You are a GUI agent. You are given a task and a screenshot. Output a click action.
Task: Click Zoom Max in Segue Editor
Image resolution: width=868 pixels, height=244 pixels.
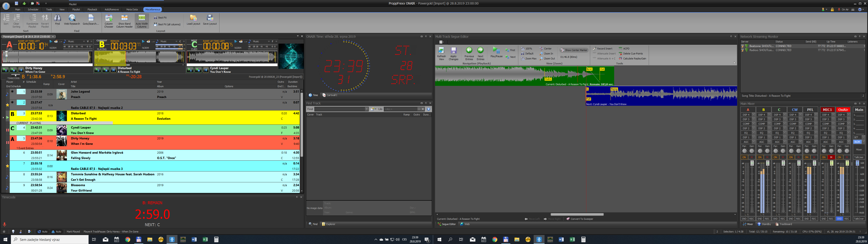click(x=528, y=59)
